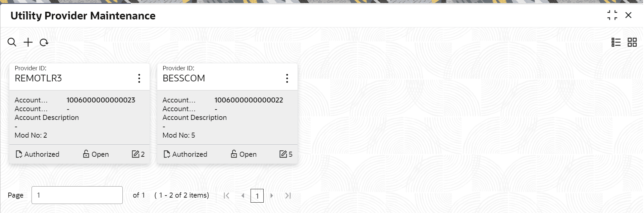
Task: Click the Page number input field
Action: coord(77,195)
